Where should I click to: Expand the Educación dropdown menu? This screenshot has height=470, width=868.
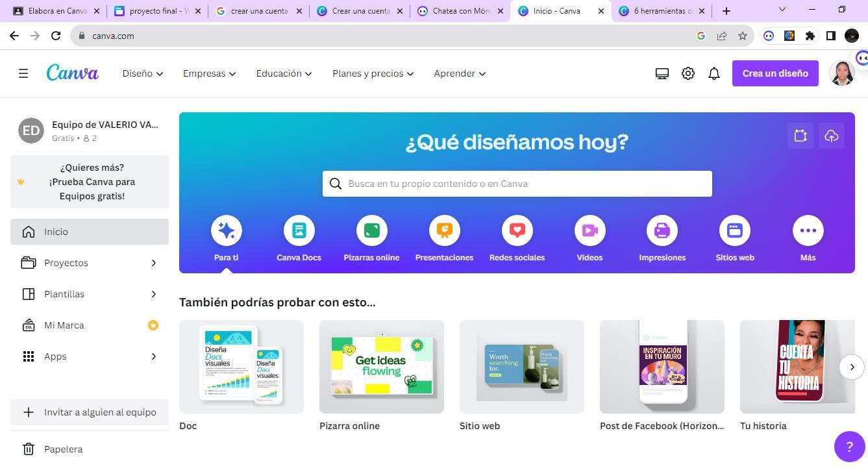pyautogui.click(x=284, y=73)
